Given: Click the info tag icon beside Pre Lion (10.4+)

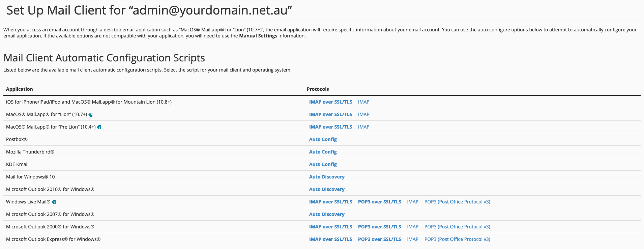Looking at the screenshot, I should (99, 127).
